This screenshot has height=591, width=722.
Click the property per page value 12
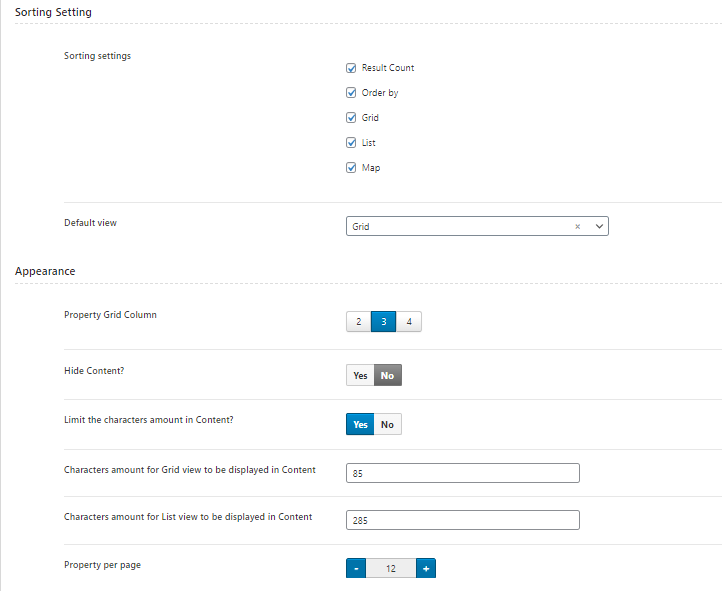point(391,568)
